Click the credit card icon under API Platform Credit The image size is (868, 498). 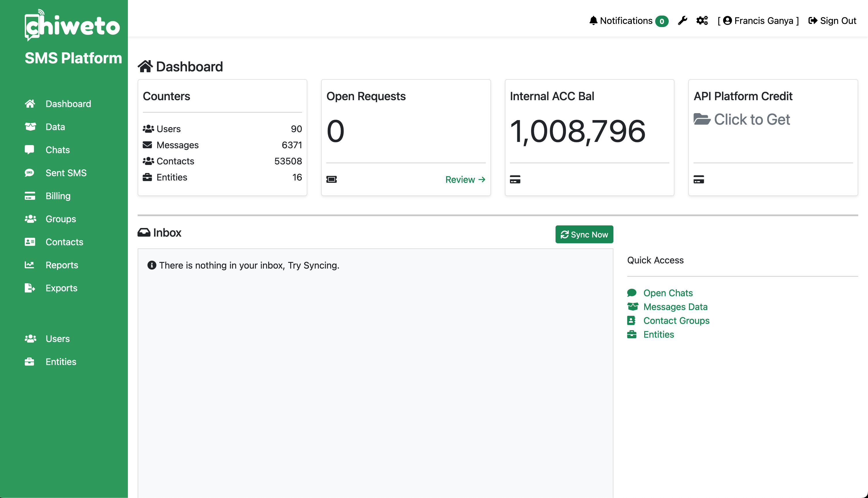699,179
